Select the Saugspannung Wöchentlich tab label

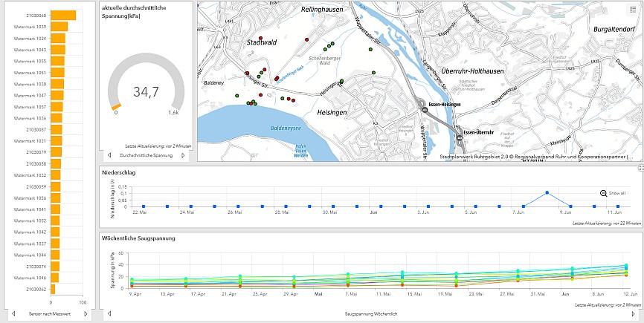point(371,313)
